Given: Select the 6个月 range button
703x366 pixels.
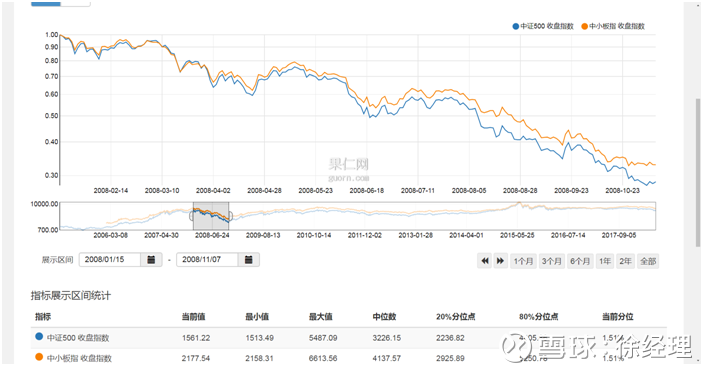Looking at the screenshot, I should (x=580, y=261).
